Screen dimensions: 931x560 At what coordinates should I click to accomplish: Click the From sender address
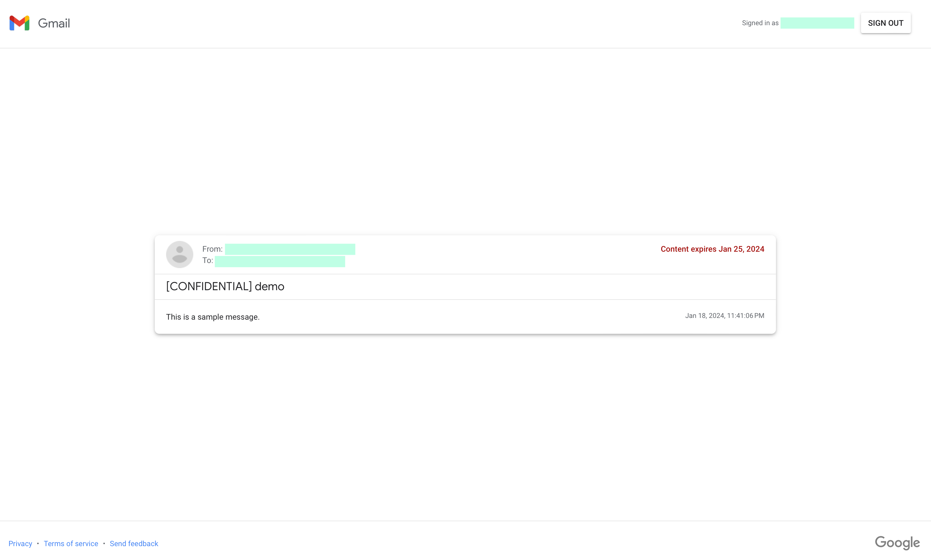pos(290,249)
